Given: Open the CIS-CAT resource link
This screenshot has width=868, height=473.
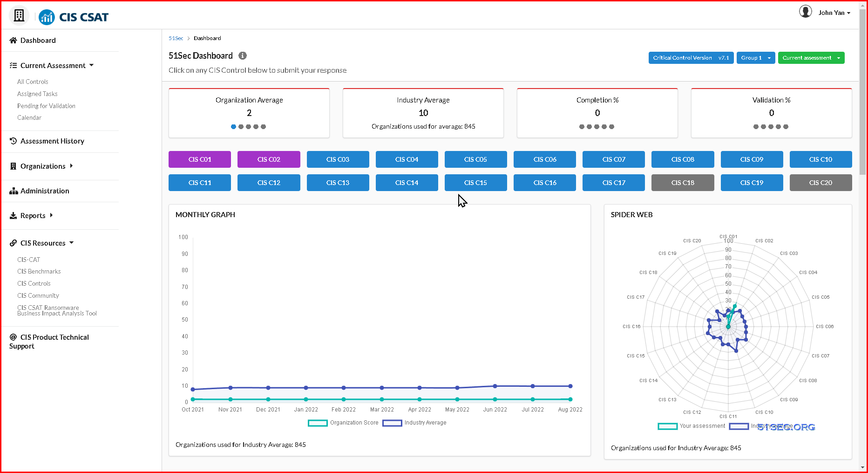Looking at the screenshot, I should pos(29,260).
